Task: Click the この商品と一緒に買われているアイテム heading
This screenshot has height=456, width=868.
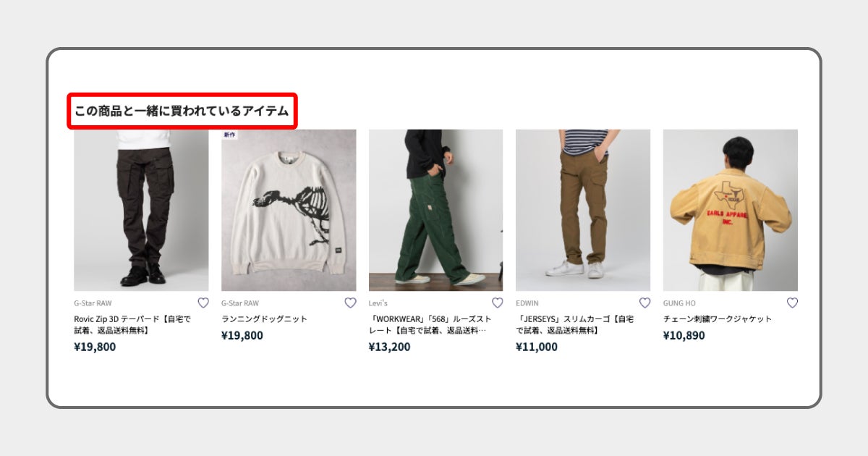Action: [x=182, y=111]
